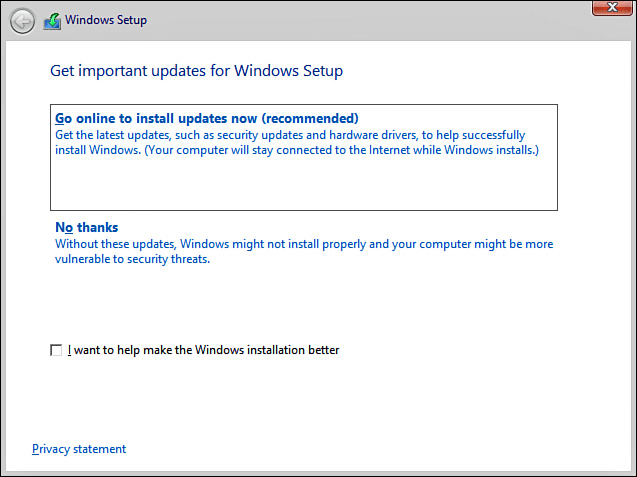Open the Privacy statement link
The image size is (637, 477).
tap(79, 449)
